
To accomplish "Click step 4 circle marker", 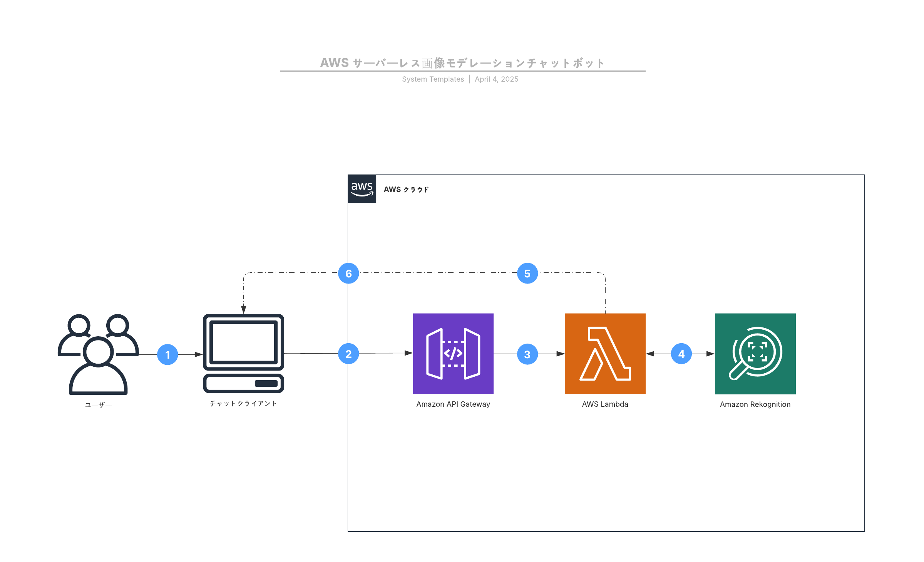I will click(681, 354).
